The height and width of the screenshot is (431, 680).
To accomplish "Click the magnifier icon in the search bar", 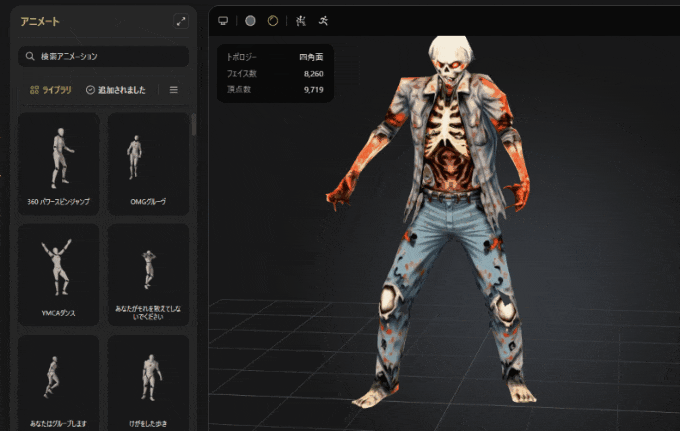I will (34, 57).
